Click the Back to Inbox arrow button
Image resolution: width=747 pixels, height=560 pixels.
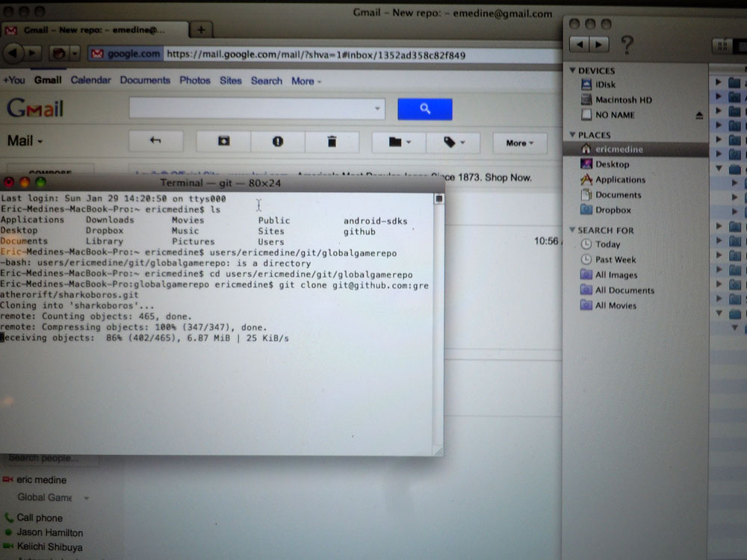click(156, 141)
